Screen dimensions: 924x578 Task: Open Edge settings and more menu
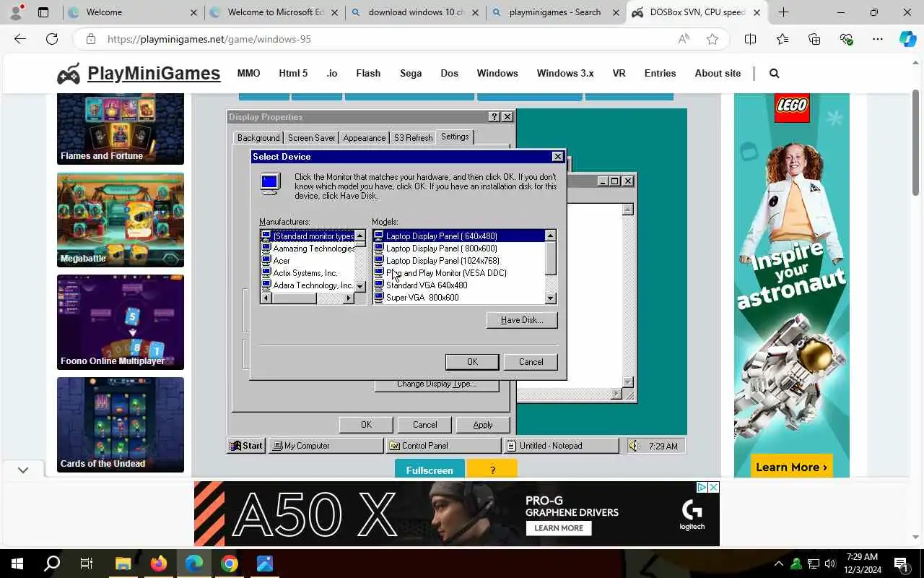click(x=877, y=39)
